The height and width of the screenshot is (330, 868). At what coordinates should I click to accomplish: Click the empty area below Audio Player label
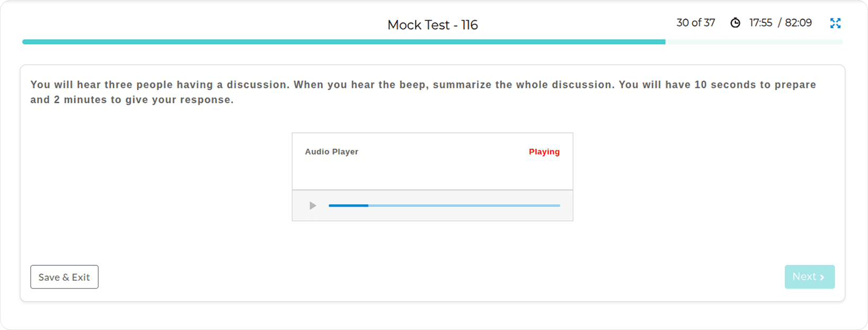[432, 173]
